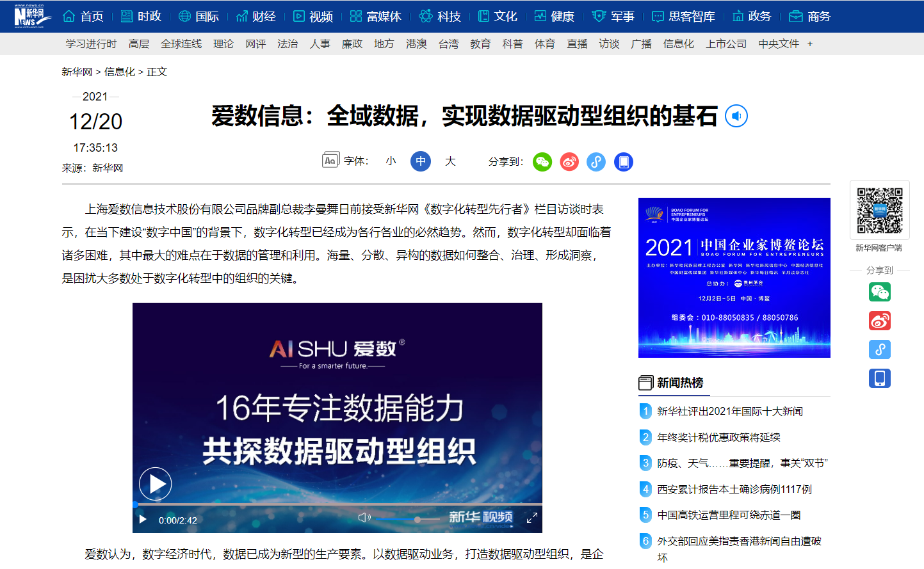Expand more channels with plus sign

coord(810,44)
